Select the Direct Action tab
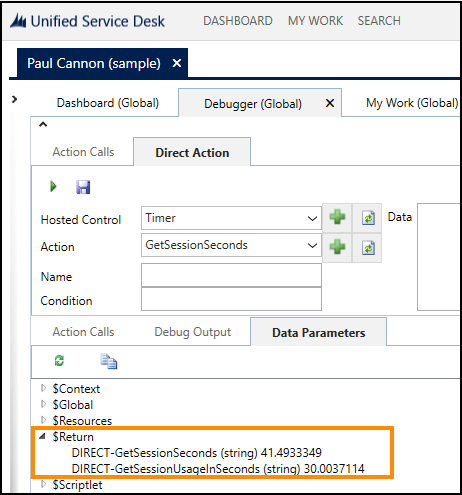The width and height of the screenshot is (462, 495). tap(192, 153)
